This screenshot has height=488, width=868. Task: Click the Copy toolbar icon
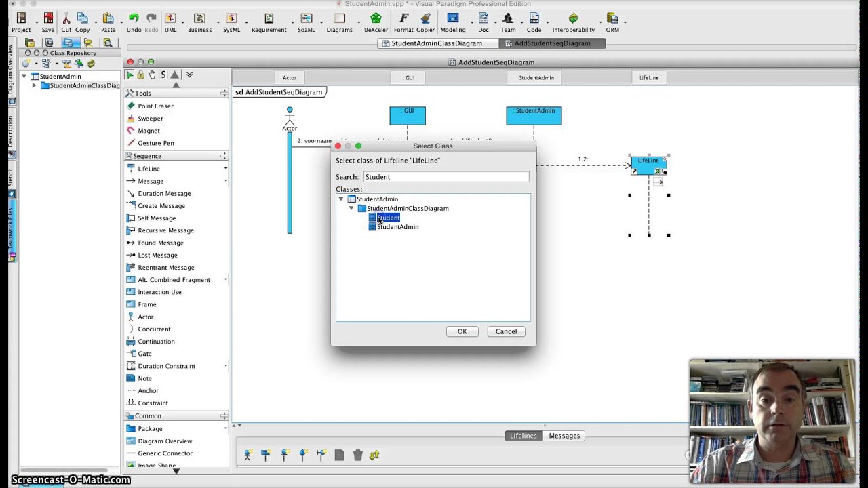pos(83,22)
